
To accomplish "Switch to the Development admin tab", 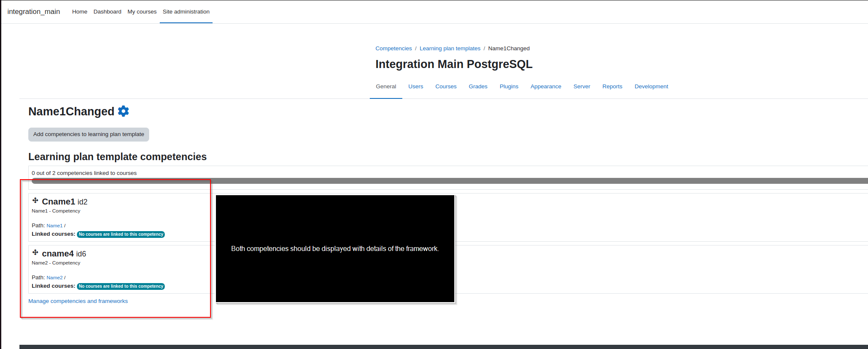I will click(651, 87).
